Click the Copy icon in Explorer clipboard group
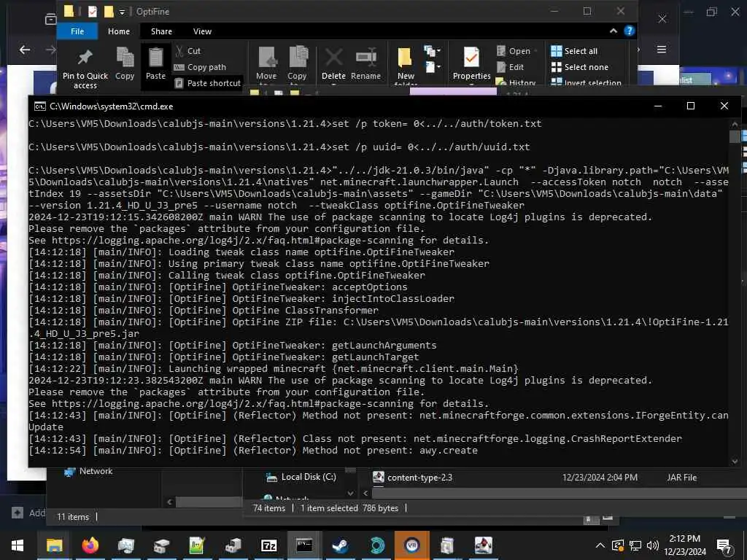This screenshot has height=560, width=747. click(x=125, y=63)
